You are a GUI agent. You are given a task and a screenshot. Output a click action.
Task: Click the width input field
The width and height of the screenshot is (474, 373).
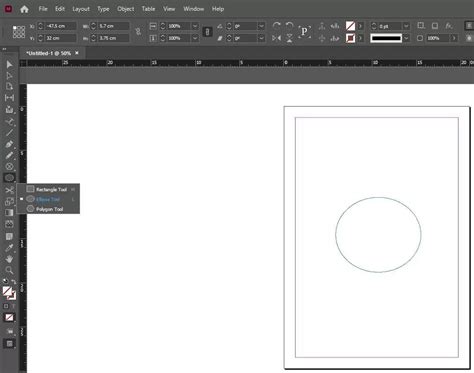point(113,26)
